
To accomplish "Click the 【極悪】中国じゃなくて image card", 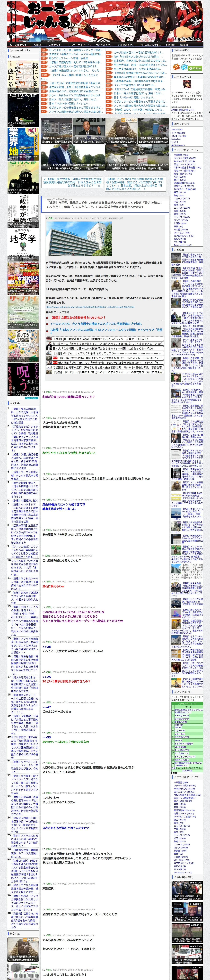I will click(x=56, y=131).
